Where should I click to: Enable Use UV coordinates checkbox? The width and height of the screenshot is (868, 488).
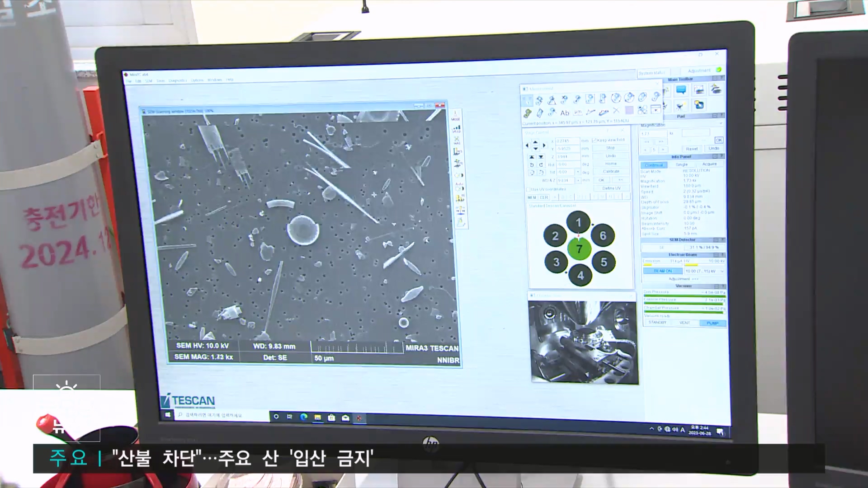(528, 189)
